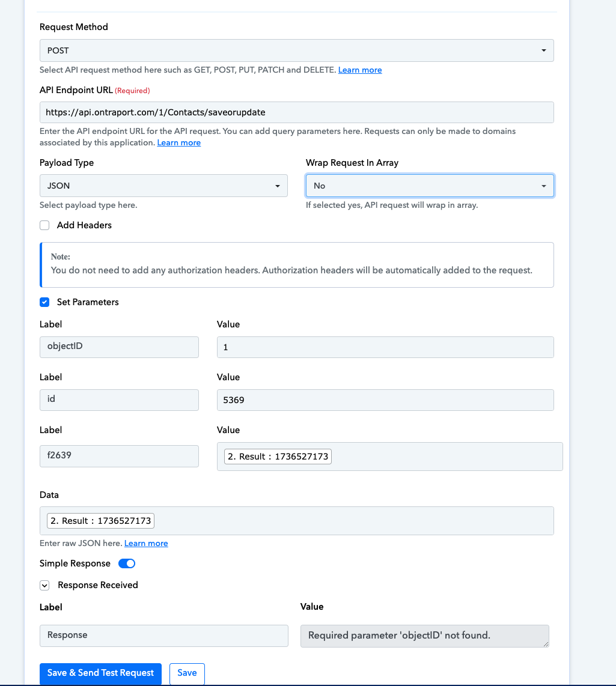This screenshot has height=686, width=616.
Task: Edit the f2639 label field
Action: coord(119,456)
